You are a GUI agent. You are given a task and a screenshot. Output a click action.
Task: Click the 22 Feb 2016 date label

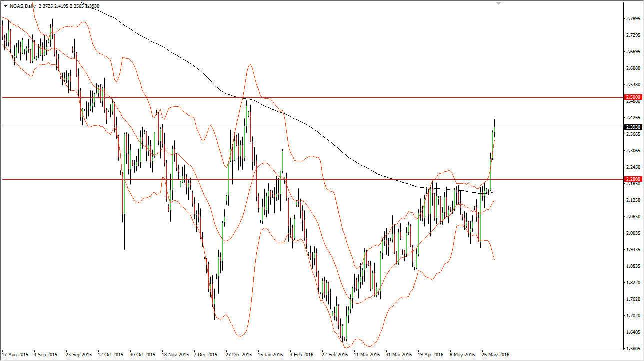click(x=336, y=355)
